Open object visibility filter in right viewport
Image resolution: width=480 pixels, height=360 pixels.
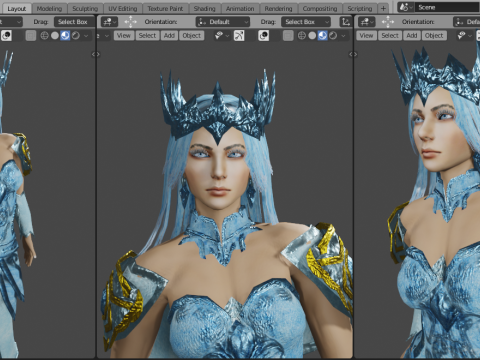[464, 35]
